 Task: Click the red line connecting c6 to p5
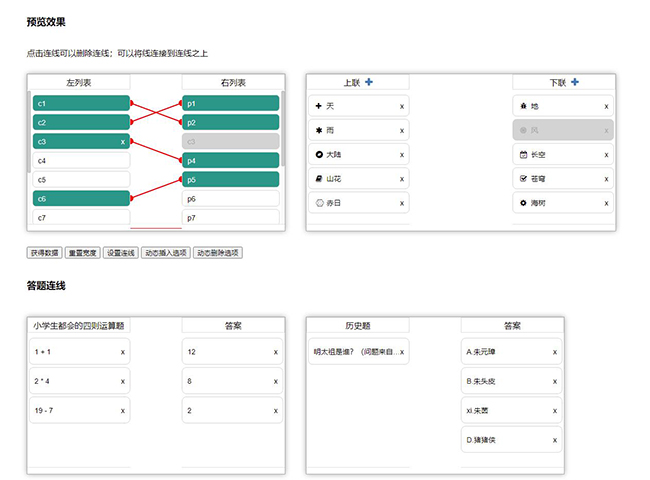(156, 189)
